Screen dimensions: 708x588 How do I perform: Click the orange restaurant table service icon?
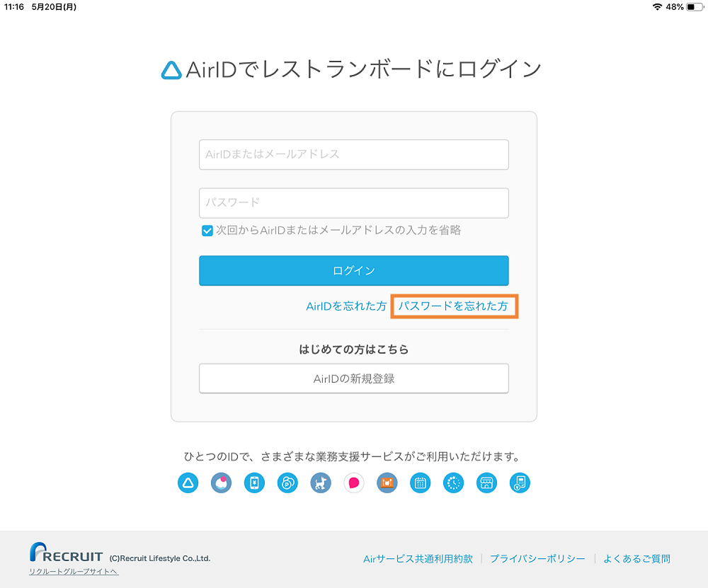coord(387,483)
